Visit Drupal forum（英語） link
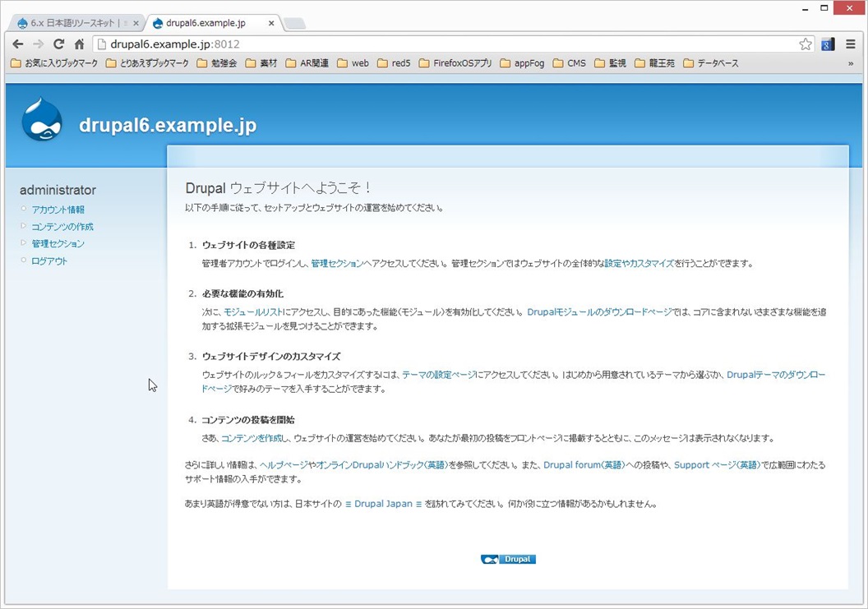 pyautogui.click(x=584, y=465)
